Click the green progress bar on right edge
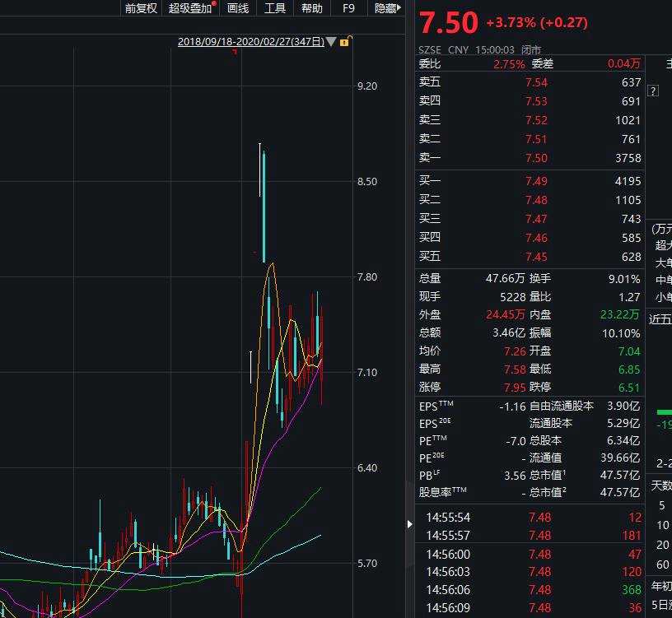 click(665, 412)
